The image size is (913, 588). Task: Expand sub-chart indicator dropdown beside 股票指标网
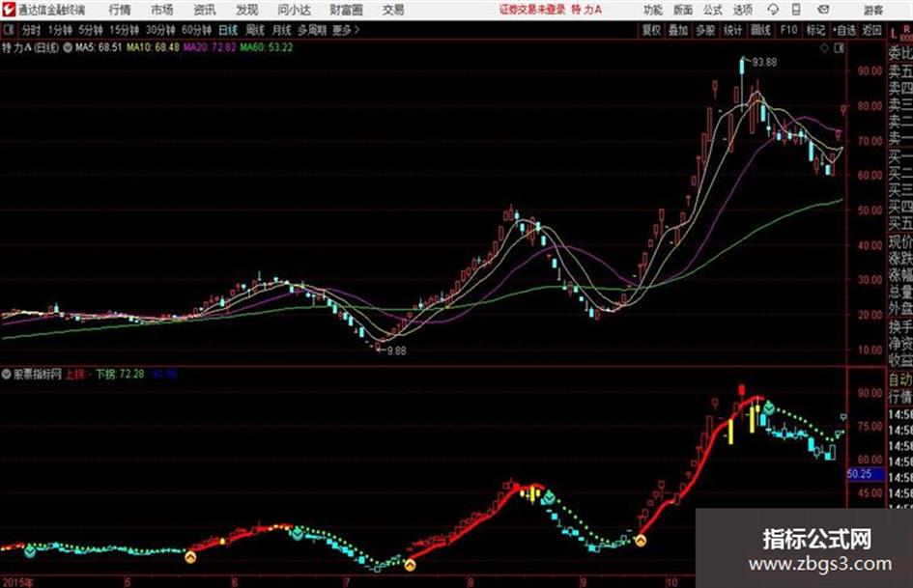(6, 375)
